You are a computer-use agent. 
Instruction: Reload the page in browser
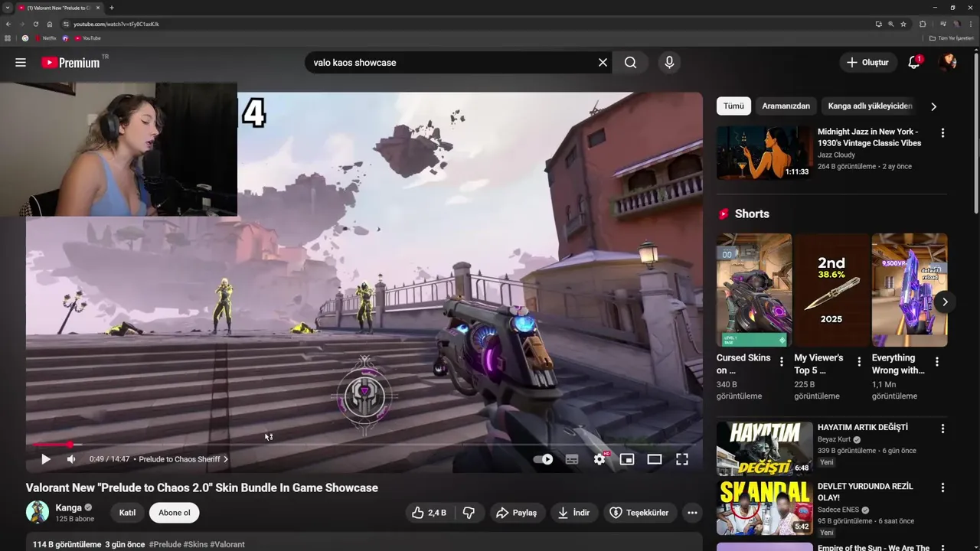pos(35,24)
